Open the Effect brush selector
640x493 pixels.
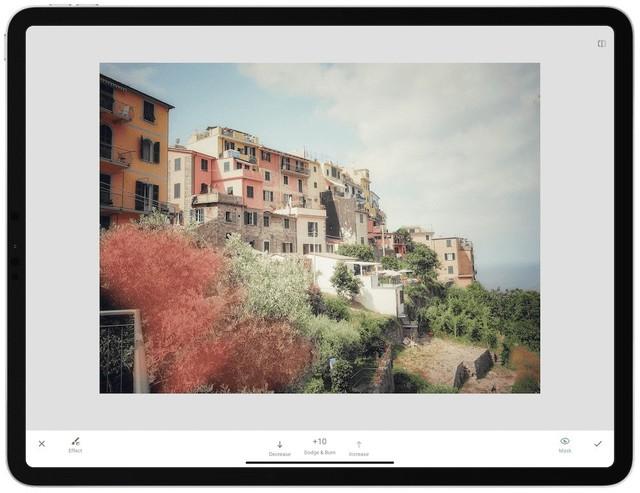click(x=76, y=441)
